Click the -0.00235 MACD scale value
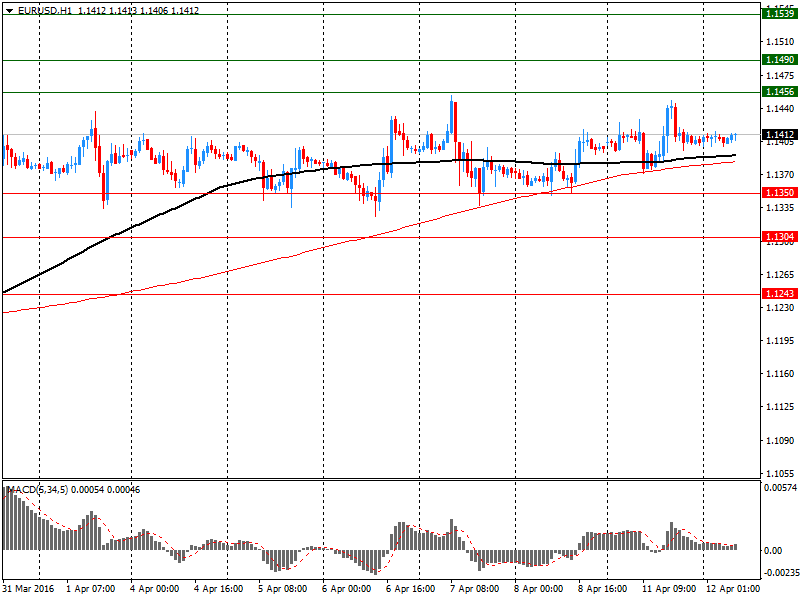 [x=781, y=573]
